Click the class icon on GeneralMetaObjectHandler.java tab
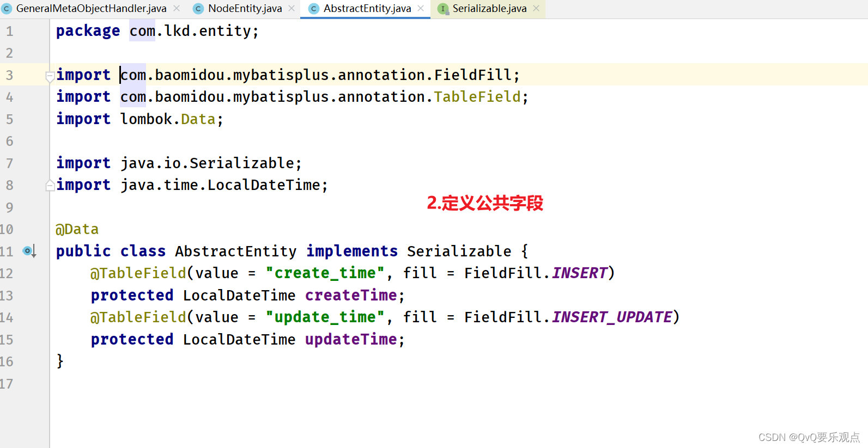The width and height of the screenshot is (868, 448). [7, 9]
